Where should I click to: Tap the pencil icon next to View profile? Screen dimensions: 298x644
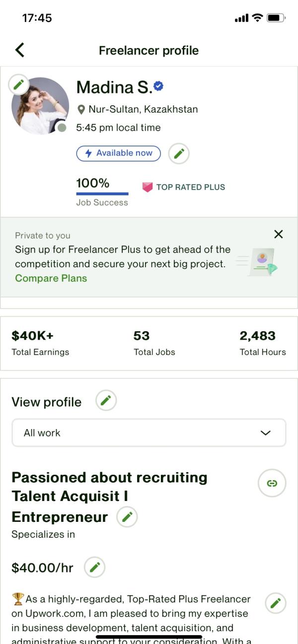tap(106, 401)
